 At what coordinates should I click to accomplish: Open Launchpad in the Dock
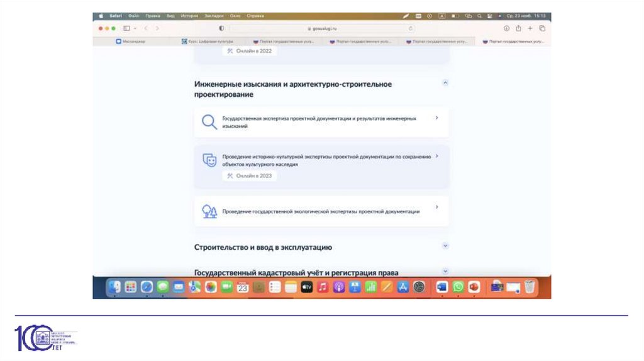pos(131,287)
